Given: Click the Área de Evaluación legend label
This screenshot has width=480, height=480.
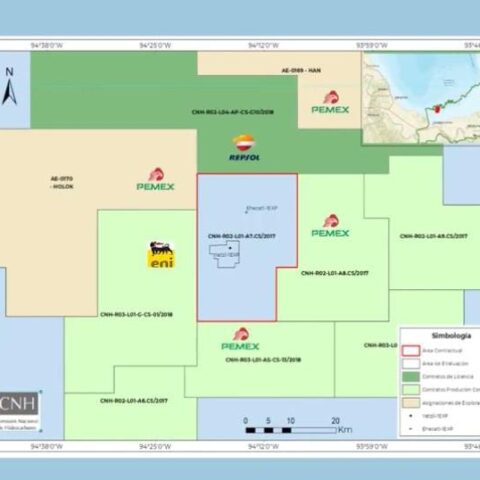Looking at the screenshot, I should 445,364.
